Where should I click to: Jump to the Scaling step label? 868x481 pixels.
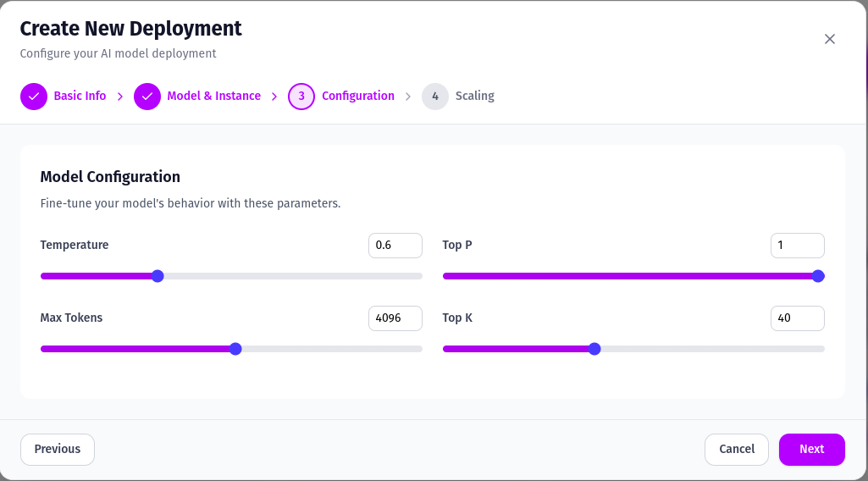pos(475,96)
